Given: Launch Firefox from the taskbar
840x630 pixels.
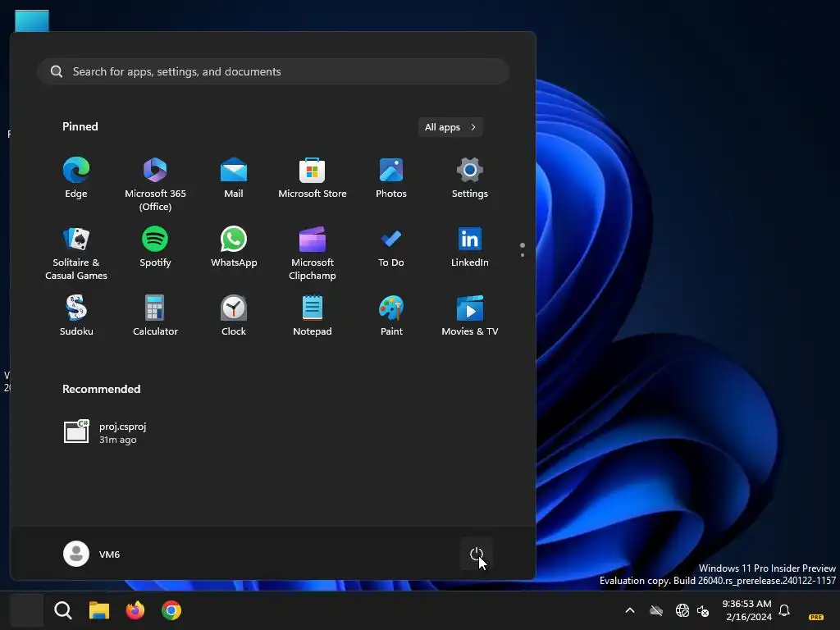Looking at the screenshot, I should 135,610.
